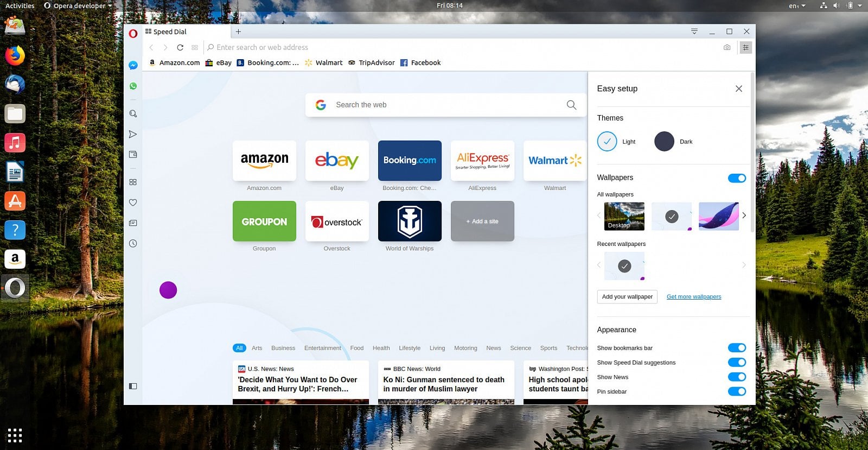
Task: Open the en input language dropdown
Action: point(797,5)
